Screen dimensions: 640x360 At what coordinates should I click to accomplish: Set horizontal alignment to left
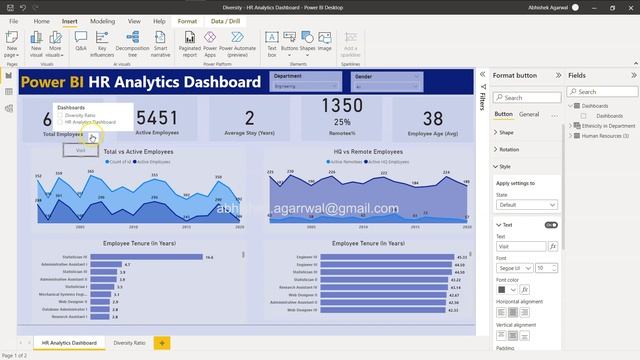coord(501,312)
